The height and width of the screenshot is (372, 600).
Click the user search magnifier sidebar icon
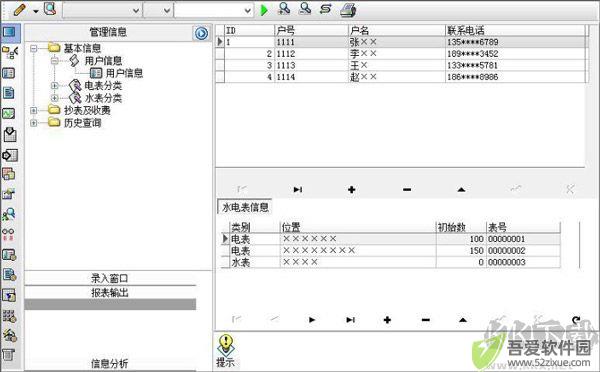coord(9,214)
